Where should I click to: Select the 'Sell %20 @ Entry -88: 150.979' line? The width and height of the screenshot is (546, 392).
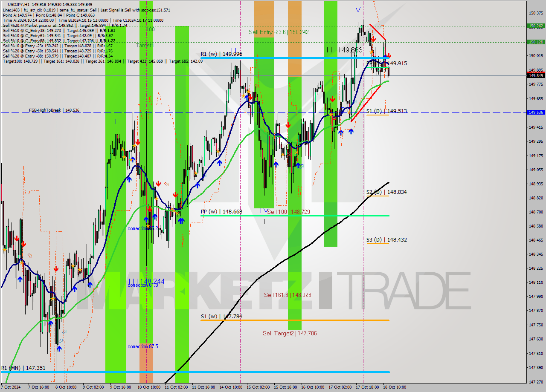pos(58,56)
